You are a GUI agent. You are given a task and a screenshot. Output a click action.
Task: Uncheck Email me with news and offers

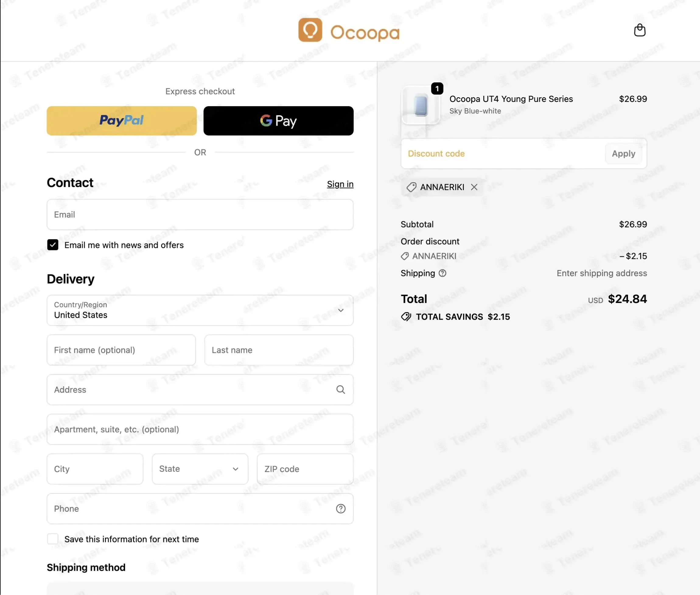53,245
